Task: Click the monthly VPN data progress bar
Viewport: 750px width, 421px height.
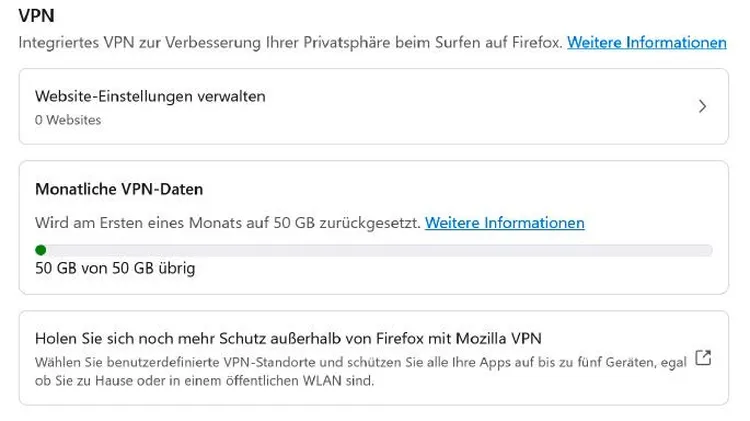Action: coord(374,250)
